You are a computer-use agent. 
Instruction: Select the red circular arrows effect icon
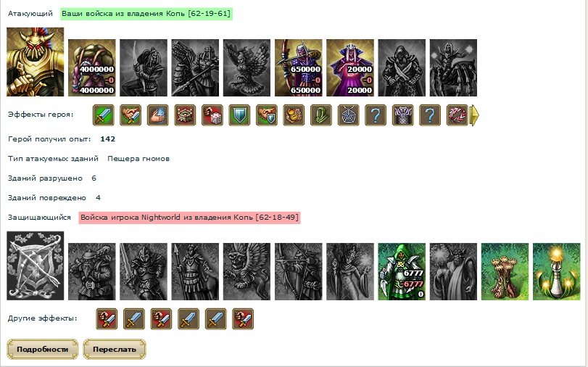click(x=457, y=115)
